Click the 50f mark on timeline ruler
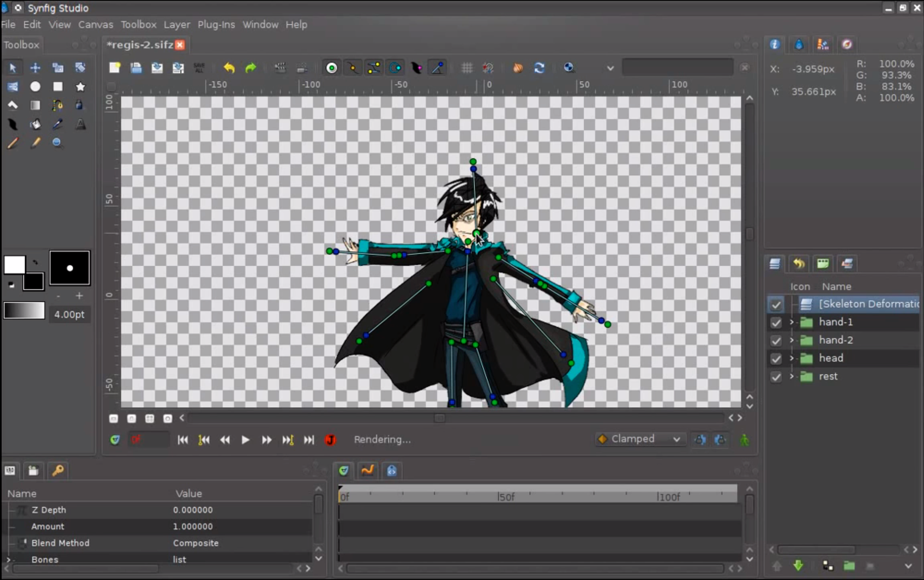Image resolution: width=924 pixels, height=580 pixels. 506,497
